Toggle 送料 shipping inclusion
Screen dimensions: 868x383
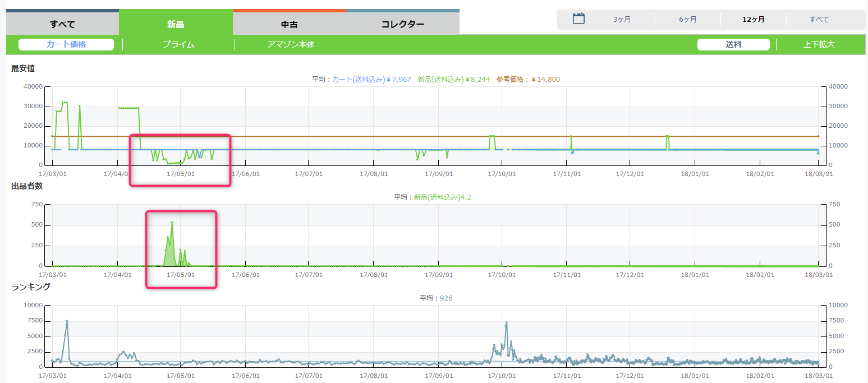point(733,44)
